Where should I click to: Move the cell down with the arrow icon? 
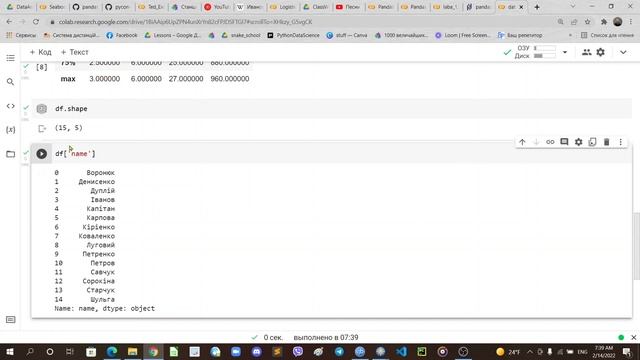tap(536, 142)
